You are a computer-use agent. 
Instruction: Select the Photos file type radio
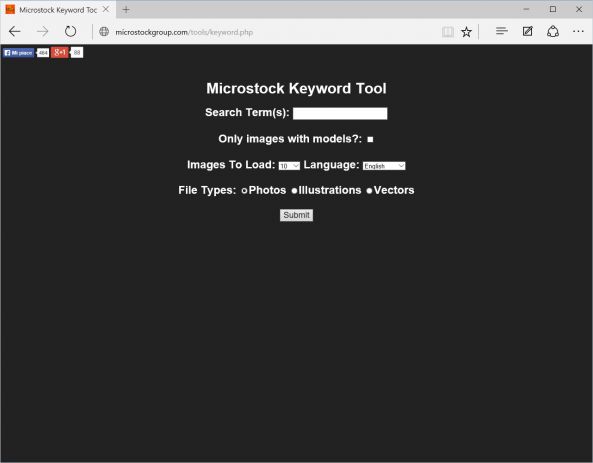click(244, 191)
